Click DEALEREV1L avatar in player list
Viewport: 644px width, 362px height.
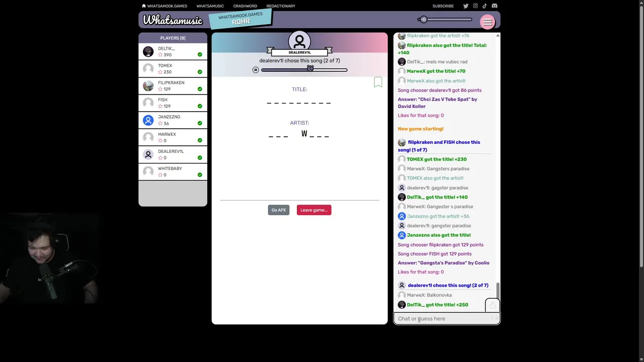(148, 154)
